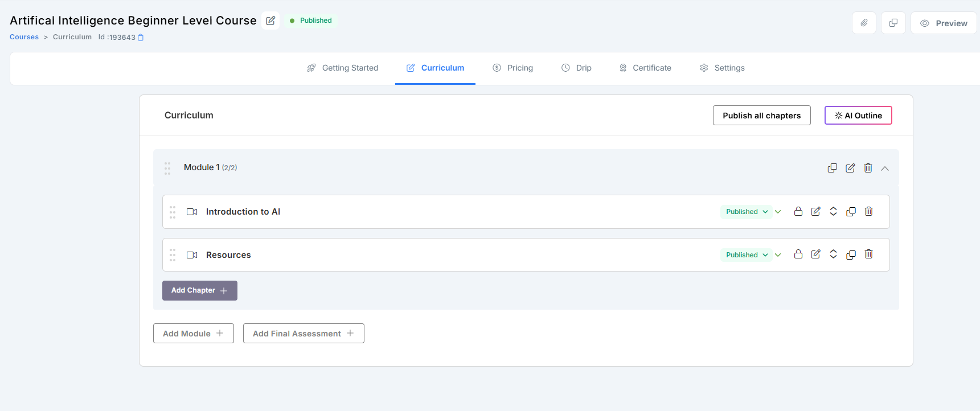Image resolution: width=980 pixels, height=411 pixels.
Task: Copy the course ID using clipboard icon
Action: (x=141, y=38)
